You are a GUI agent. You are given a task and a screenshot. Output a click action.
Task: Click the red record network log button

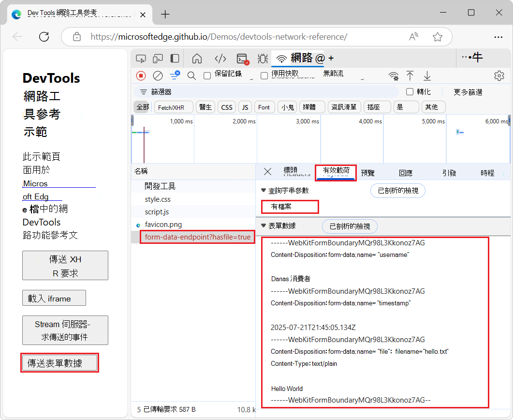click(x=140, y=75)
